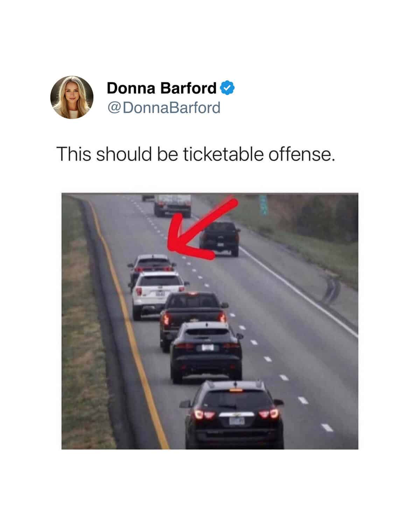Select the white SUV in the left lane
The width and height of the screenshot is (420, 525).
click(158, 295)
